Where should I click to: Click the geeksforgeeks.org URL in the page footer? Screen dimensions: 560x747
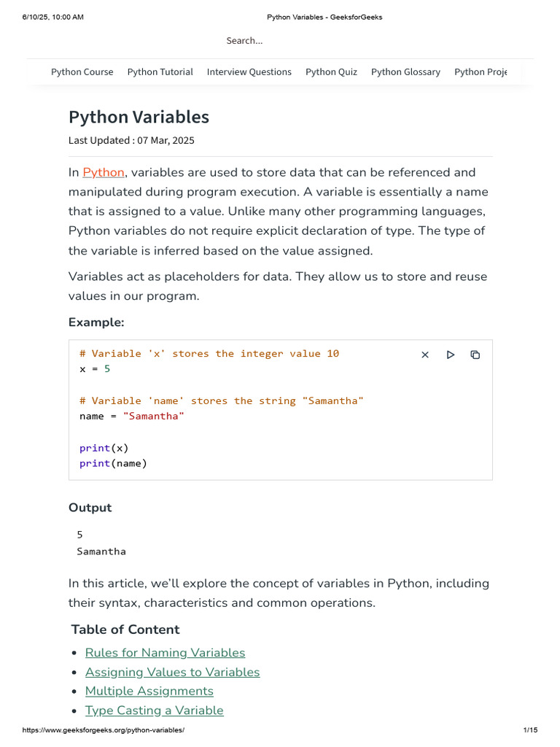(104, 730)
